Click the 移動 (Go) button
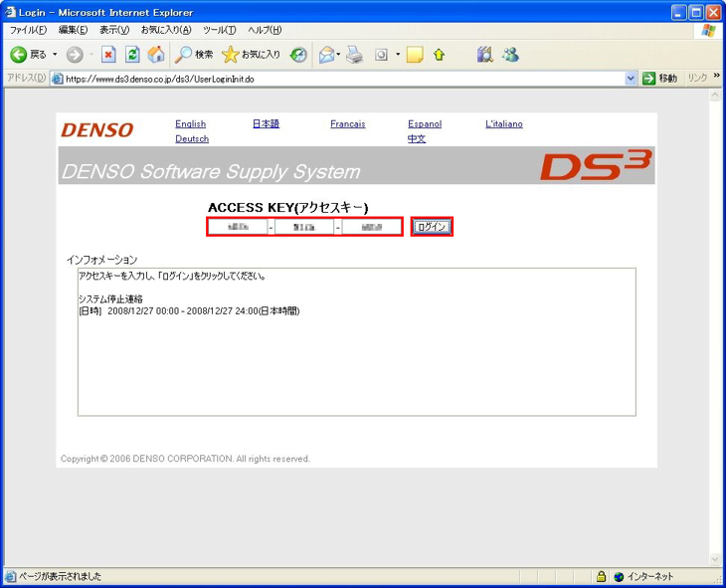This screenshot has height=588, width=726. (x=660, y=79)
